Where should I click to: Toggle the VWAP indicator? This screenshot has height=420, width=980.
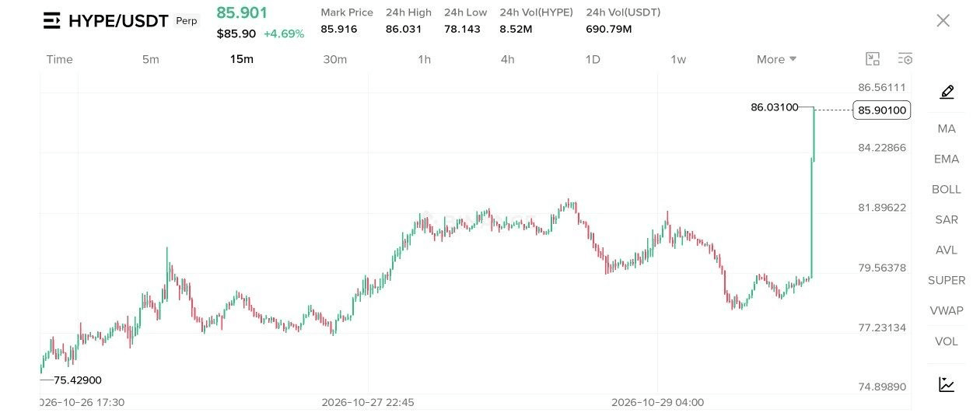point(947,311)
